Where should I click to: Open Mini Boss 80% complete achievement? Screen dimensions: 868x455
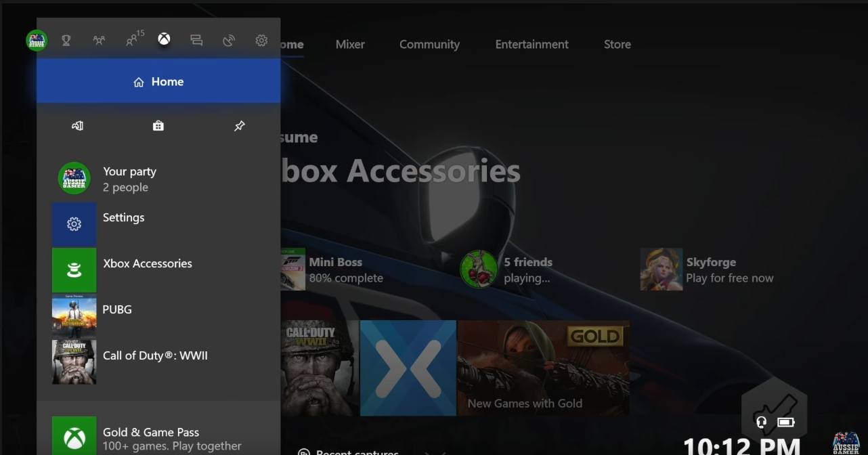332,269
